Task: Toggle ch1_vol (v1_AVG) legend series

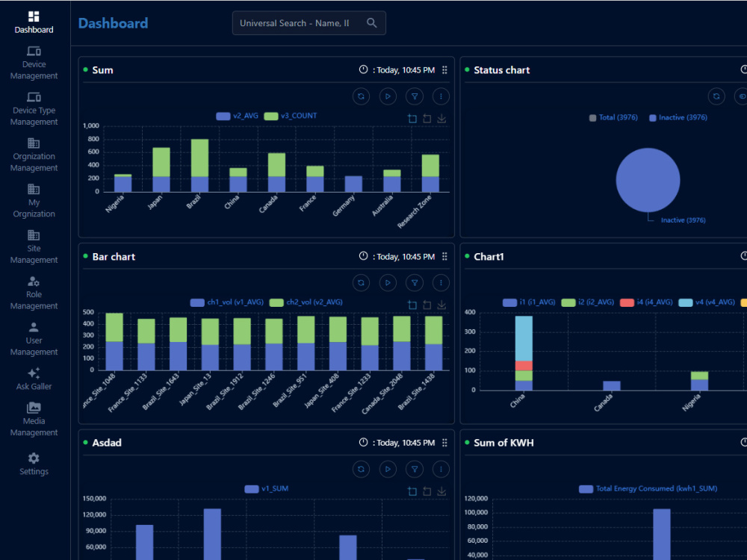Action: [x=227, y=302]
